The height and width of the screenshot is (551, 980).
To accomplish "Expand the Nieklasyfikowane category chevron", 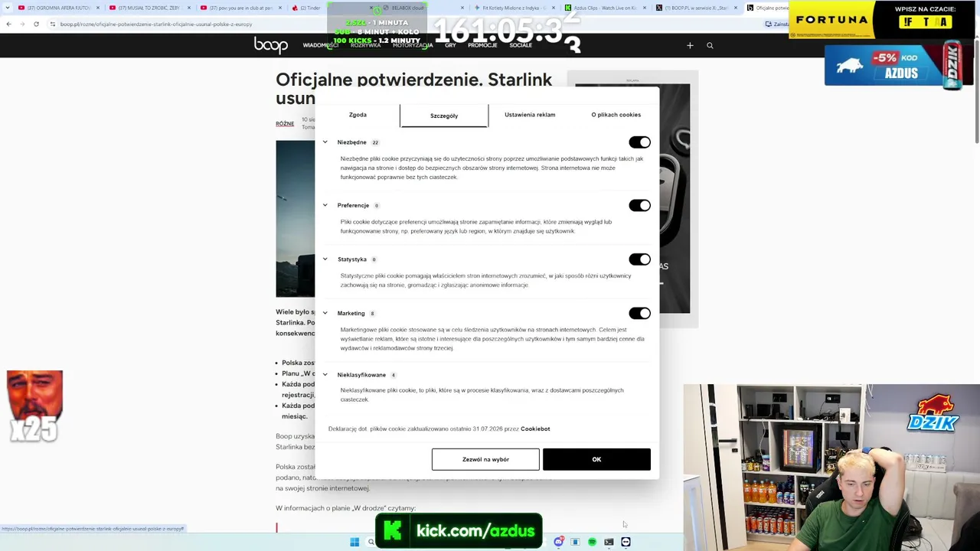I will [325, 375].
